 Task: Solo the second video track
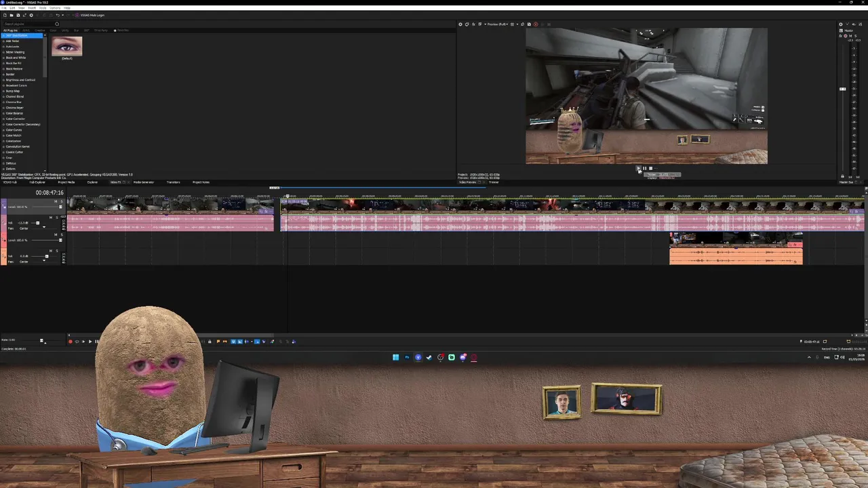point(62,235)
